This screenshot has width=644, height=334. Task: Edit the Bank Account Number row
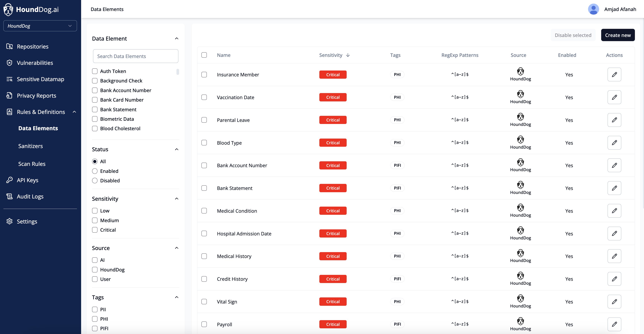coord(614,165)
